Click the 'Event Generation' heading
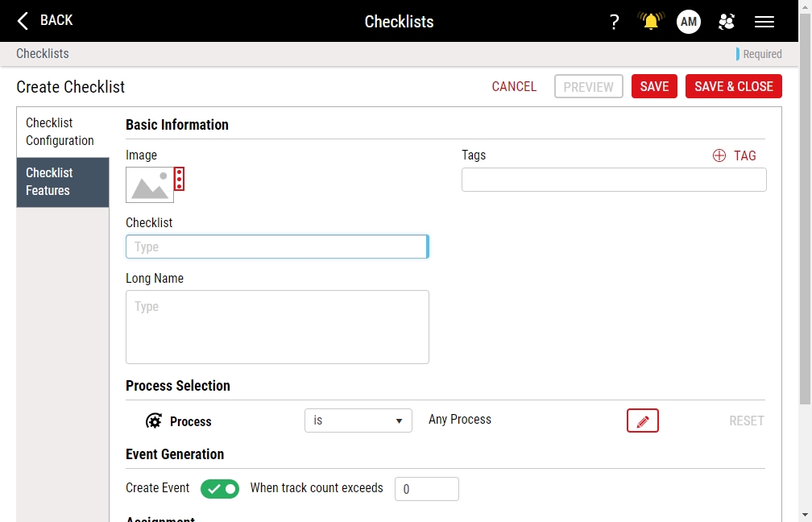 point(175,454)
